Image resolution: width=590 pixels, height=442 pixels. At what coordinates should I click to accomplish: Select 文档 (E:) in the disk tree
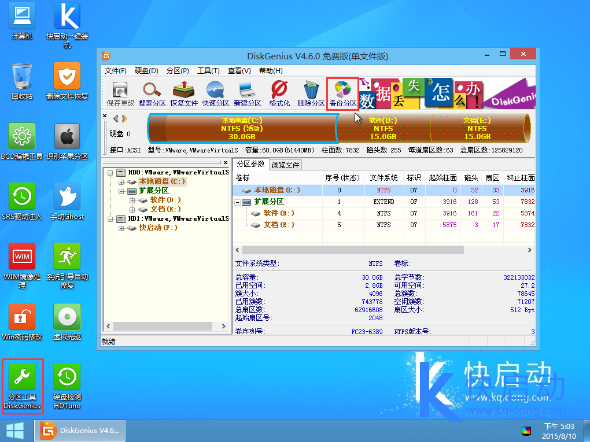pos(165,209)
